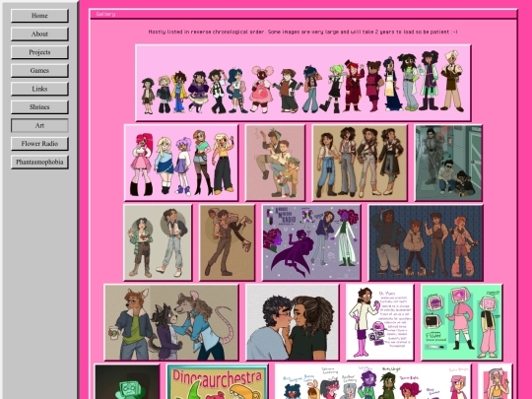Viewport: 532px width, 399px height.
Task: Click the Gallery panel title
Action: 105,14
